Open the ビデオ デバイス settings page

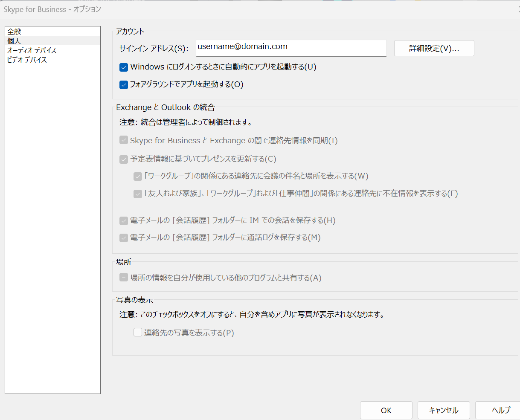(x=27, y=60)
